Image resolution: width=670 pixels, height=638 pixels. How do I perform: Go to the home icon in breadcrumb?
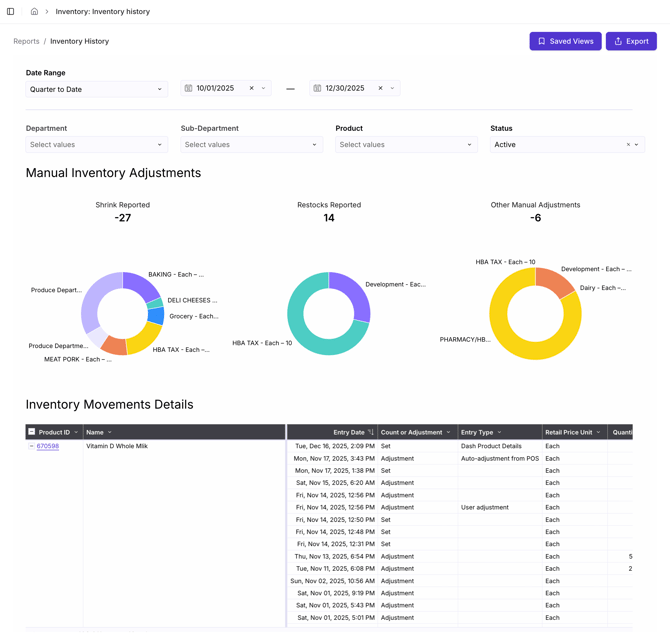(34, 12)
